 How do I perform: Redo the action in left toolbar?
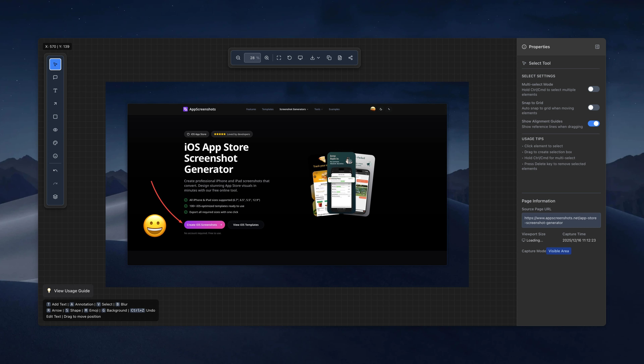[x=55, y=184]
